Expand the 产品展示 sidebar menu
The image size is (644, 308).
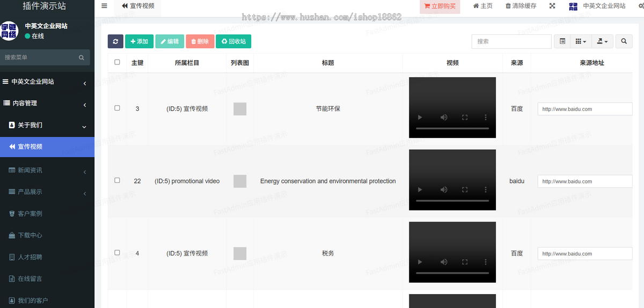point(47,192)
